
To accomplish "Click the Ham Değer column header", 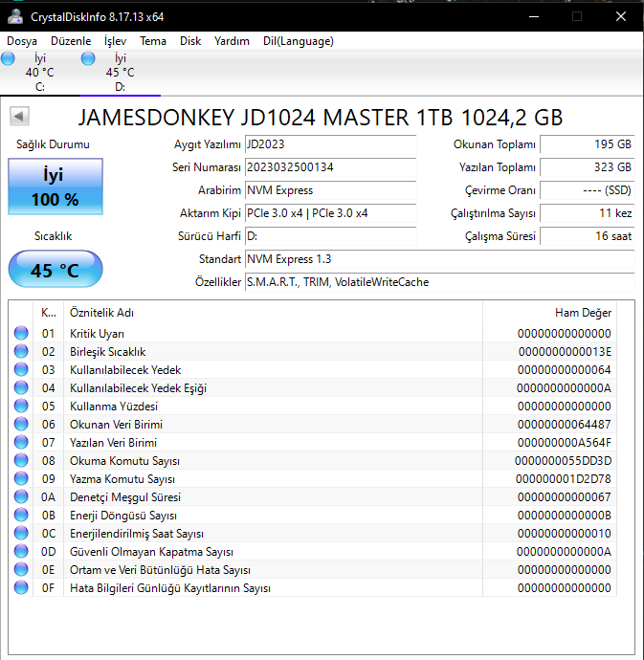I will (582, 313).
